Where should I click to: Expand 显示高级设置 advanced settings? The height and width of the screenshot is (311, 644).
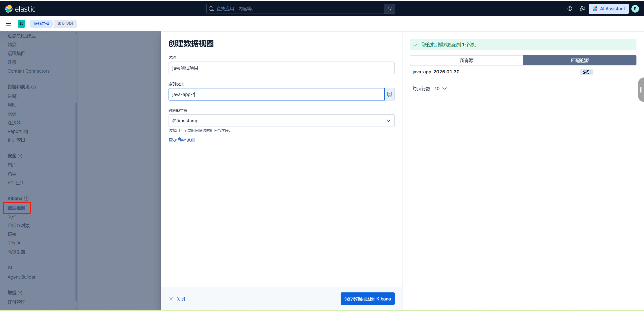(182, 140)
